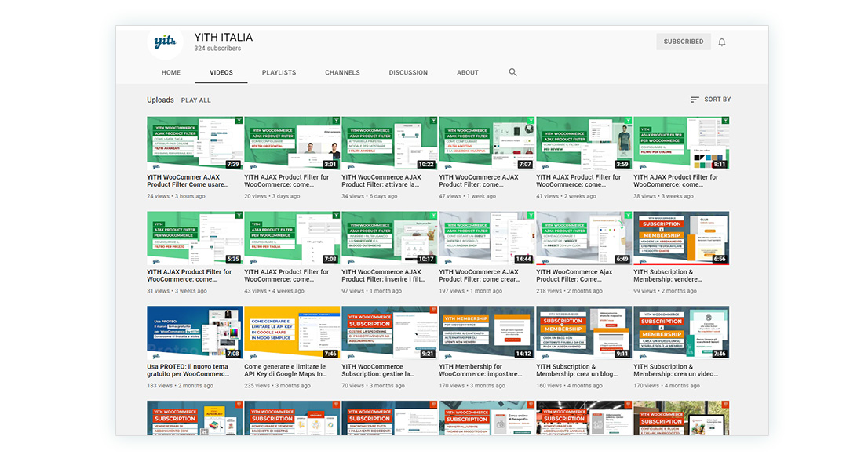The height and width of the screenshot is (469, 868).
Task: Select the Videos tab
Action: pyautogui.click(x=221, y=72)
